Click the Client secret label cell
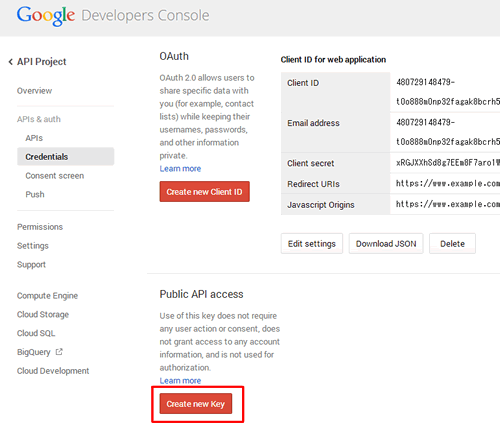 coord(335,163)
